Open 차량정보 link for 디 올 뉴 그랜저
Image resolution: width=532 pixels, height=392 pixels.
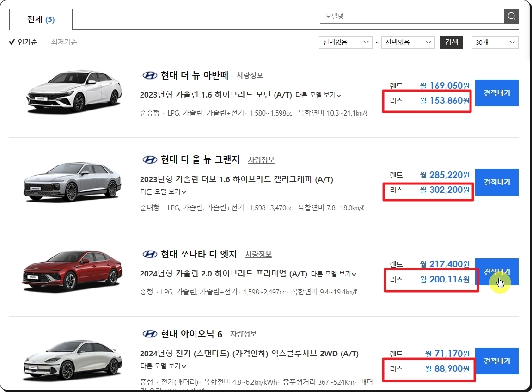(x=261, y=160)
